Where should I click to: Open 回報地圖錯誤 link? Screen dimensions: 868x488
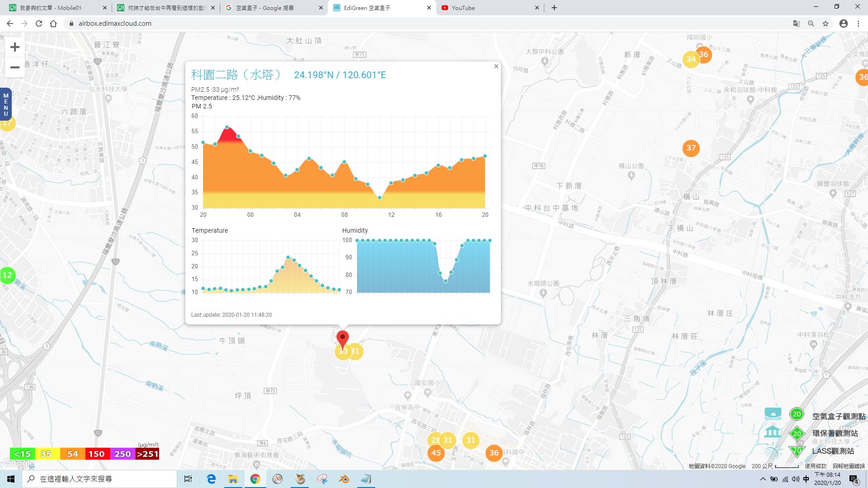[849, 466]
